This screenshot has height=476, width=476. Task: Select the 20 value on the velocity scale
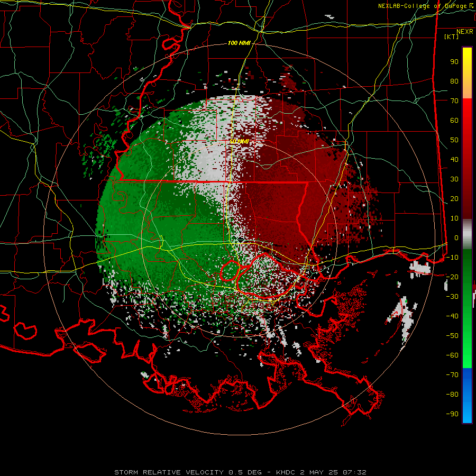pos(454,198)
